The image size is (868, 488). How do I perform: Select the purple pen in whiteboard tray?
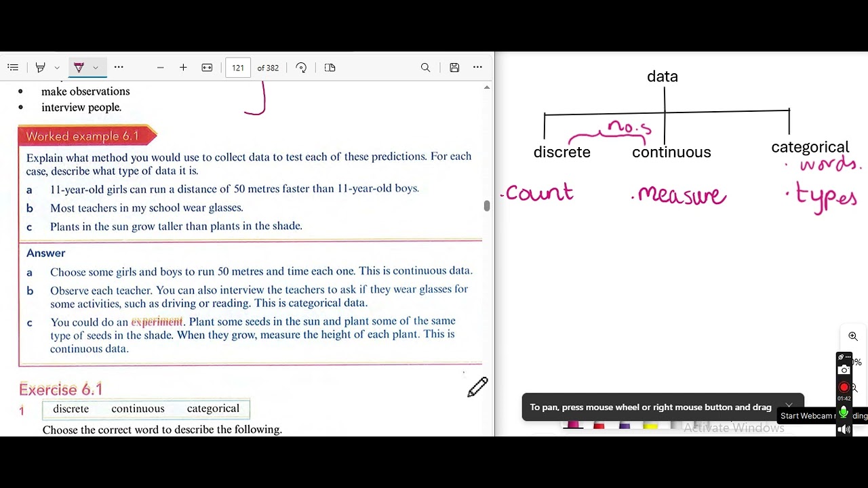point(625,425)
